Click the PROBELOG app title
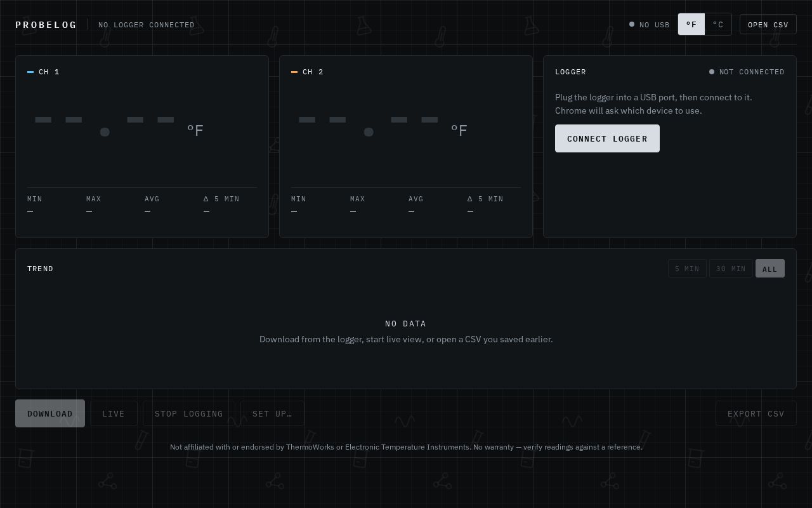812x508 pixels. (x=46, y=25)
